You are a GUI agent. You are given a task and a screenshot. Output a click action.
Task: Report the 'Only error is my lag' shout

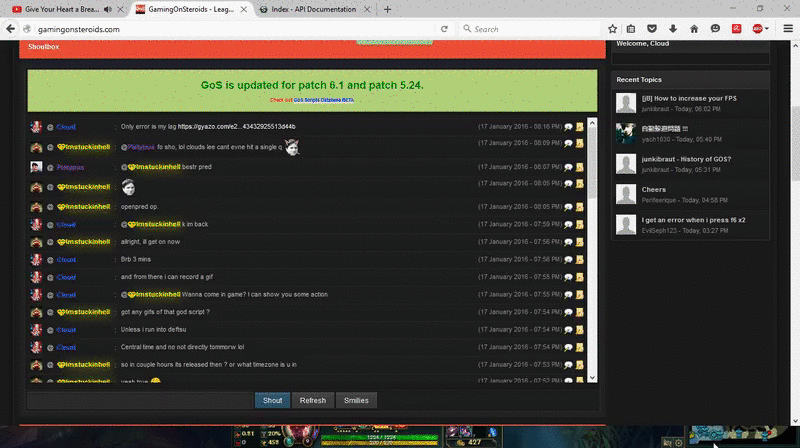click(x=580, y=127)
